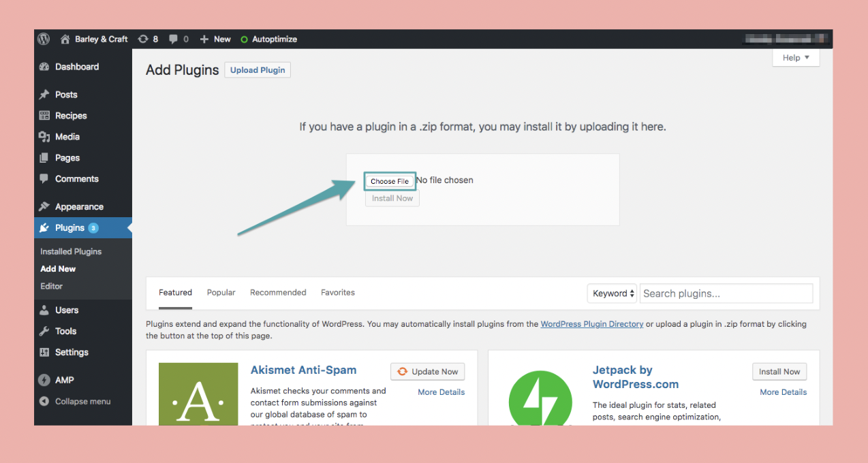868x463 pixels.
Task: Click the Install Now upload button
Action: [392, 198]
